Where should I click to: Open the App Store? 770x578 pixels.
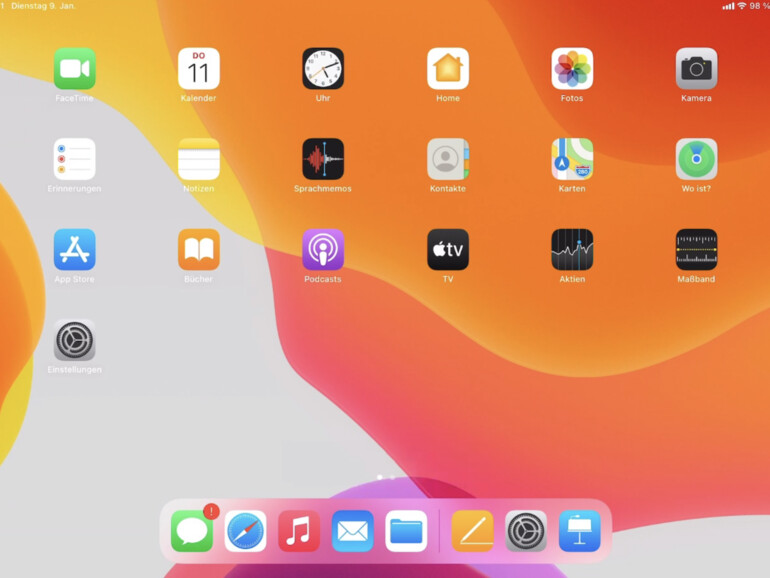(x=75, y=249)
